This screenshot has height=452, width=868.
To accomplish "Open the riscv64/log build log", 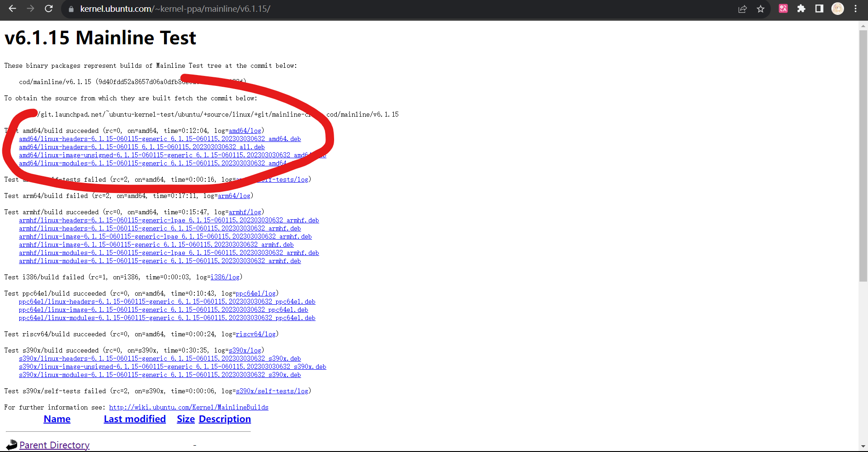I will 255,334.
